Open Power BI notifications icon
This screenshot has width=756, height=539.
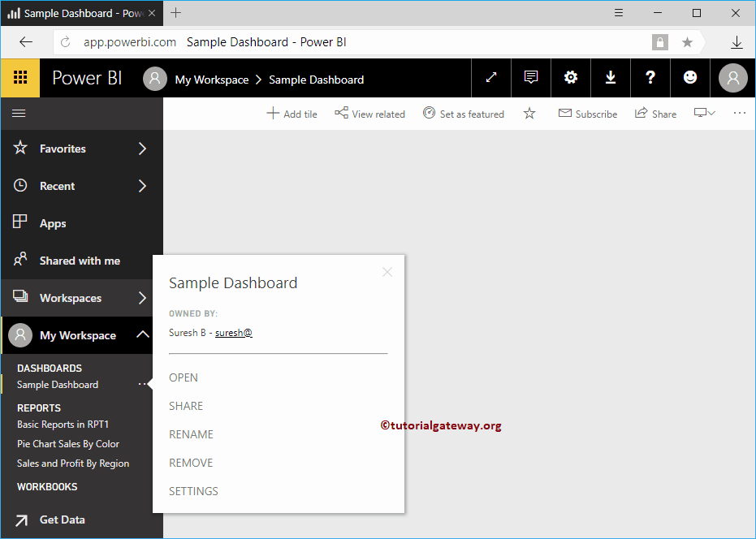pos(530,77)
